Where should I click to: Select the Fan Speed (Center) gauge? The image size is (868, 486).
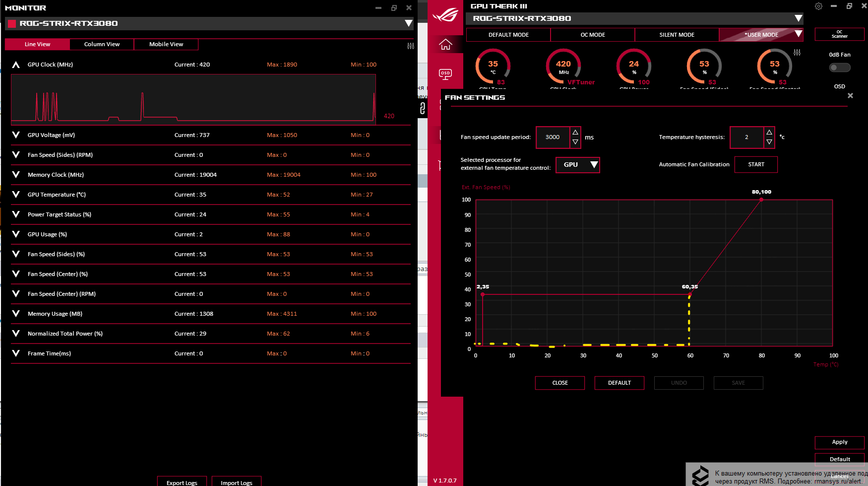(775, 67)
